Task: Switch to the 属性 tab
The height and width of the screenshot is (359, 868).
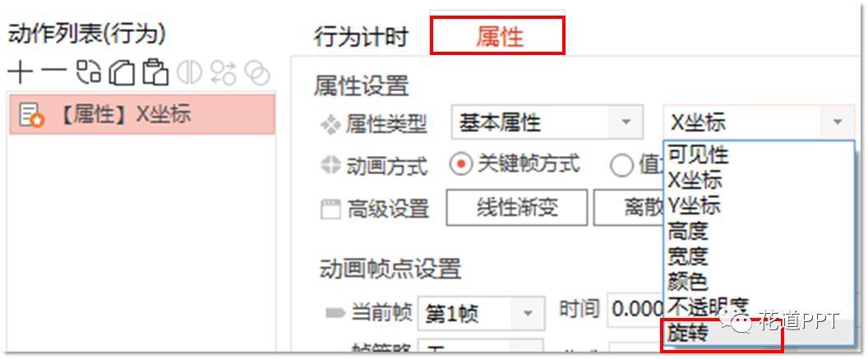Action: [x=497, y=36]
